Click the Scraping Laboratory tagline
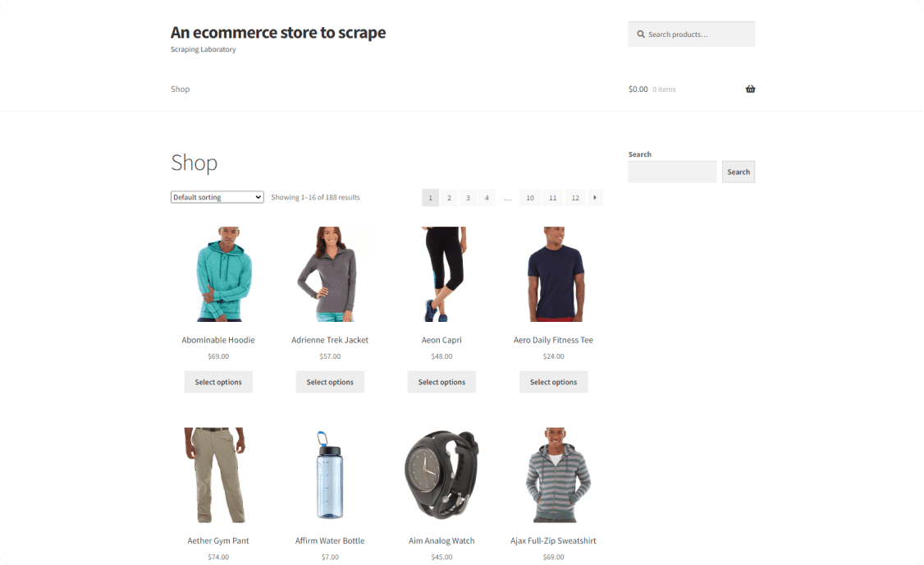Image resolution: width=924 pixels, height=565 pixels. [204, 49]
